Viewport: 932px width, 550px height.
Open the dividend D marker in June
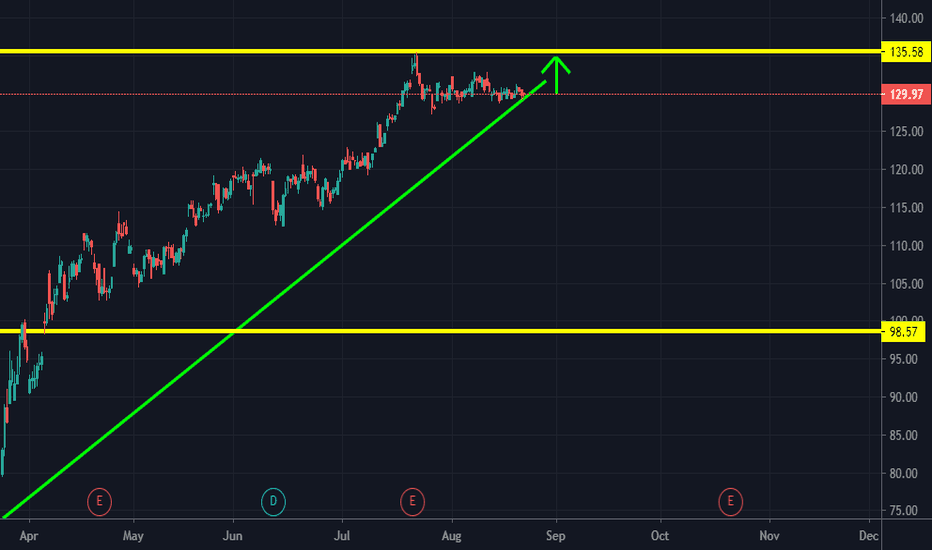coord(273,501)
